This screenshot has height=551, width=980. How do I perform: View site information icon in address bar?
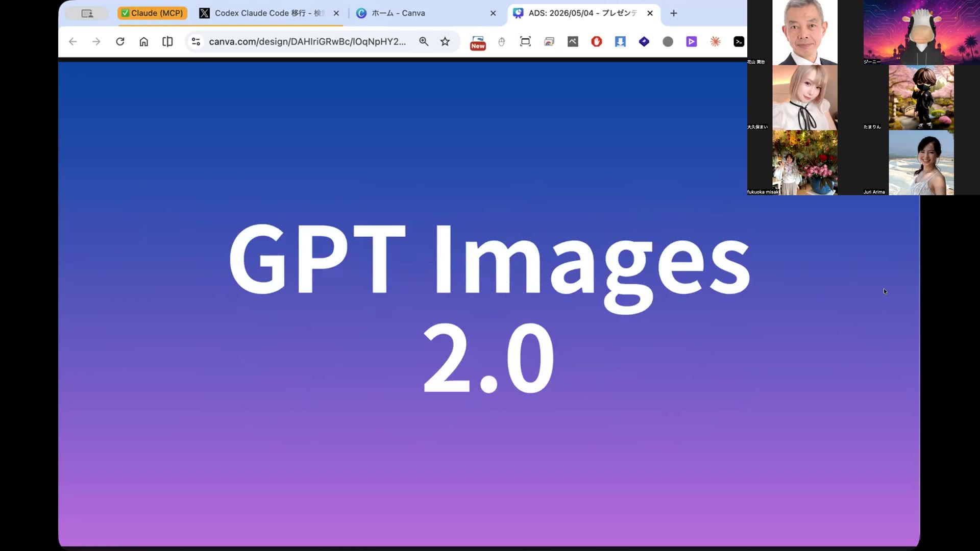point(196,42)
